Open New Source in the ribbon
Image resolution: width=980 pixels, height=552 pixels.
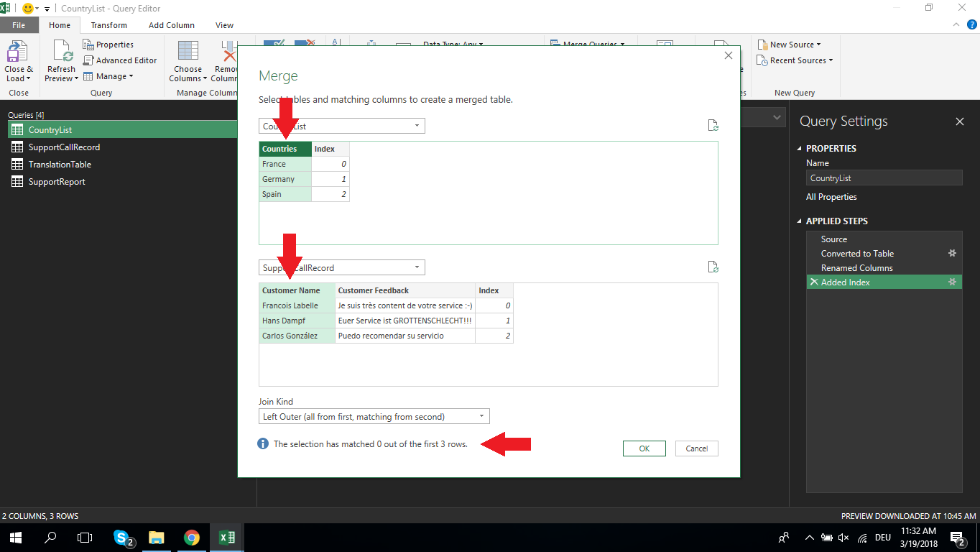click(x=788, y=44)
